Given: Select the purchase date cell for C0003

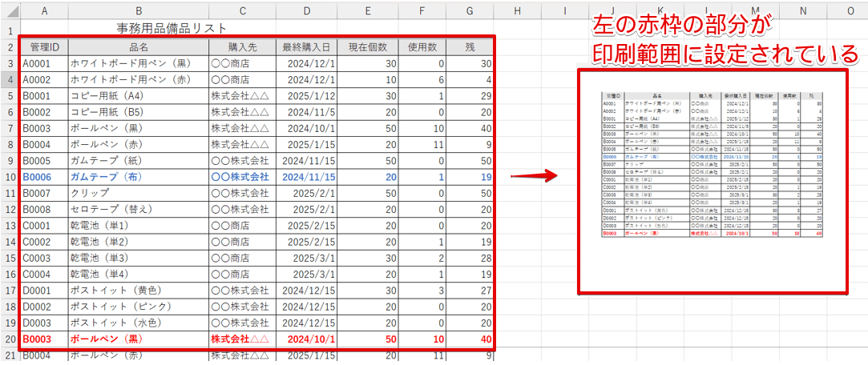Looking at the screenshot, I should 307,258.
